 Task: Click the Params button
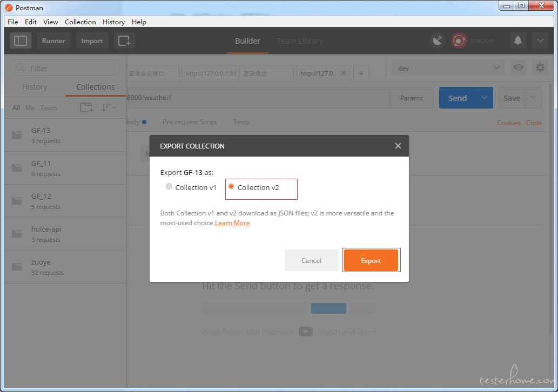[x=412, y=98]
